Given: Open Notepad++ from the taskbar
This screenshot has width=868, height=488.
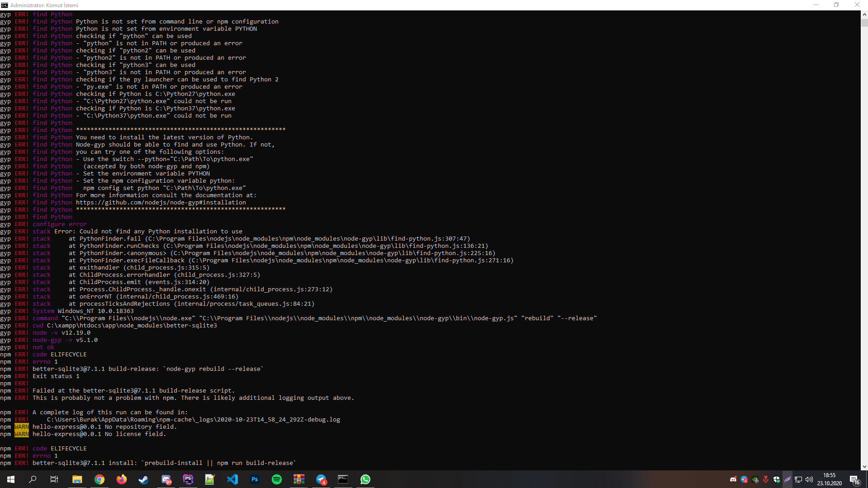Looking at the screenshot, I should point(210,479).
